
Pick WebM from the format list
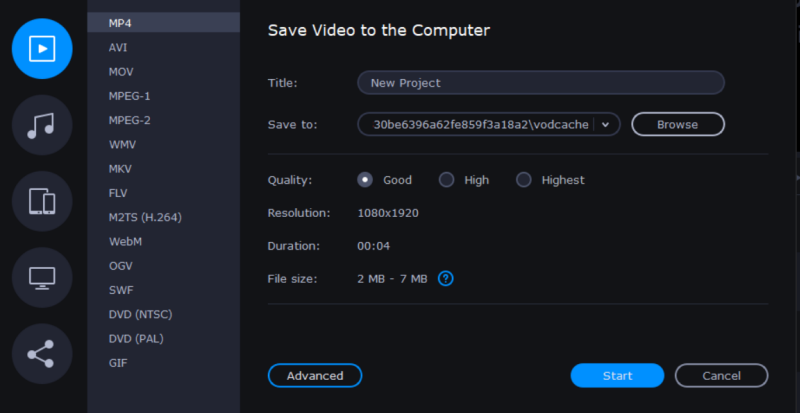coord(125,241)
